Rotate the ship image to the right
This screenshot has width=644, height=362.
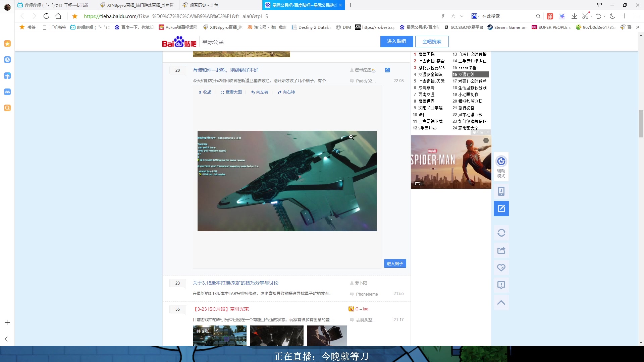coord(286,92)
